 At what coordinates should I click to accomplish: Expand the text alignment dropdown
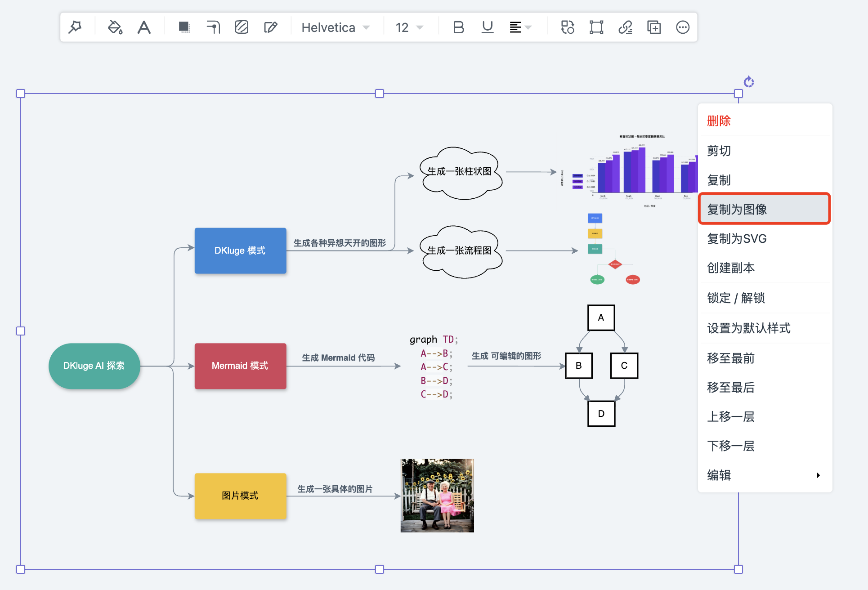coord(520,27)
